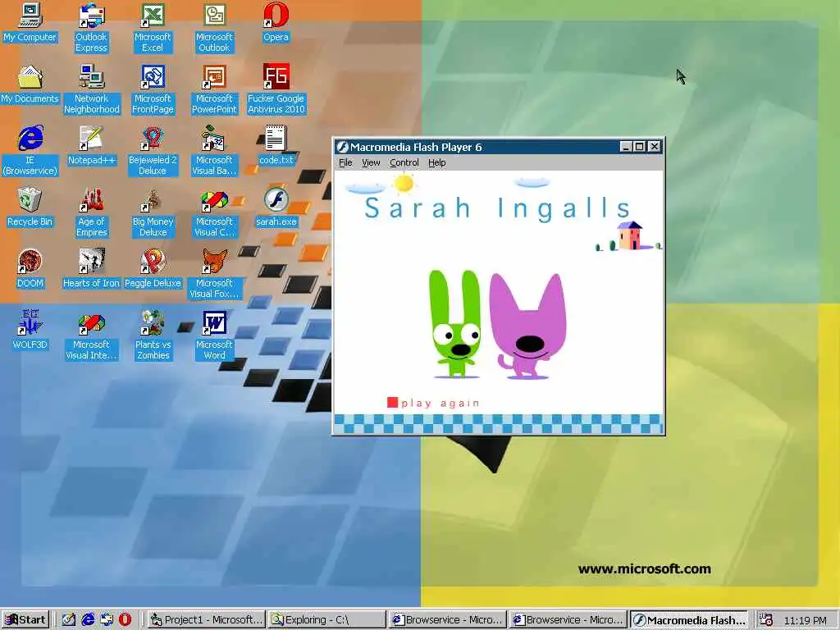The height and width of the screenshot is (630, 840).
Task: Open Help menu in Flash Player
Action: click(x=436, y=163)
